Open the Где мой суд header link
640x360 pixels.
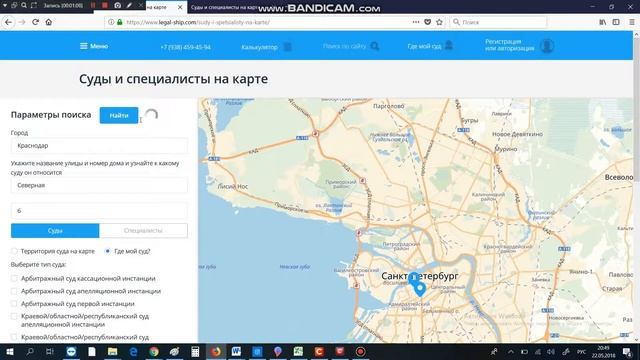pyautogui.click(x=424, y=46)
